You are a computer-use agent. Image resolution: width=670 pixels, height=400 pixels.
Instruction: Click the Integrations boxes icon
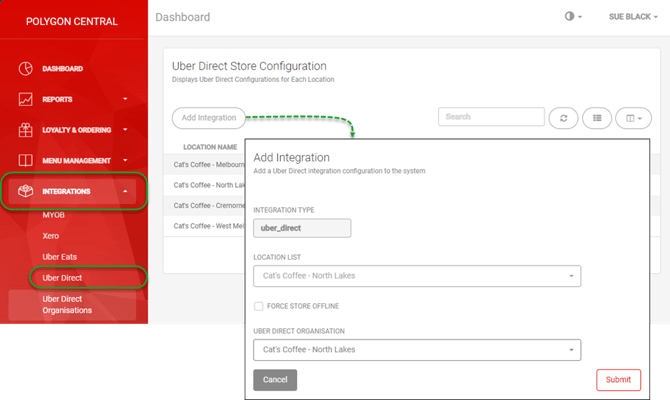pos(25,191)
